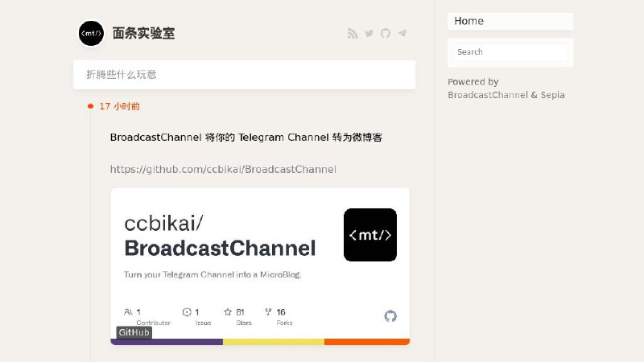Click the Issue icon in card

(187, 312)
